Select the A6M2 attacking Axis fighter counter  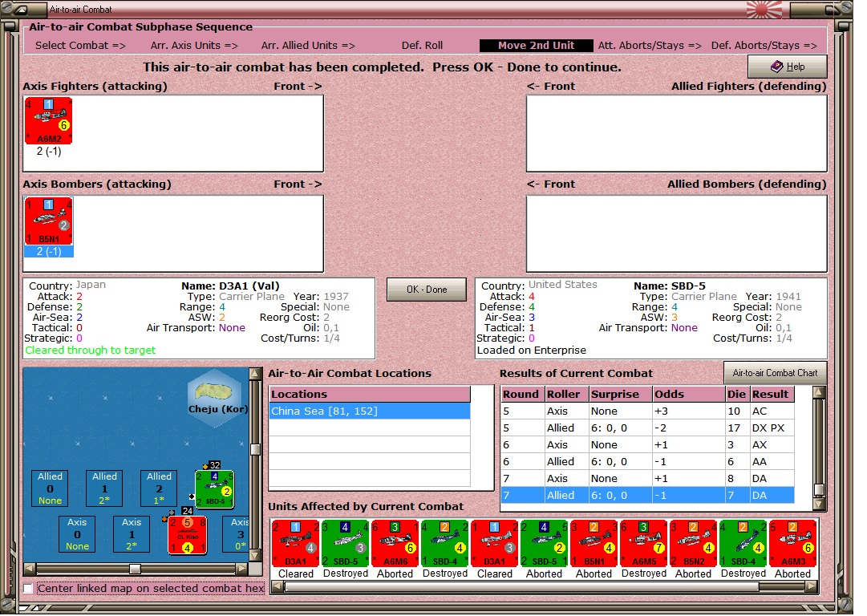49,120
